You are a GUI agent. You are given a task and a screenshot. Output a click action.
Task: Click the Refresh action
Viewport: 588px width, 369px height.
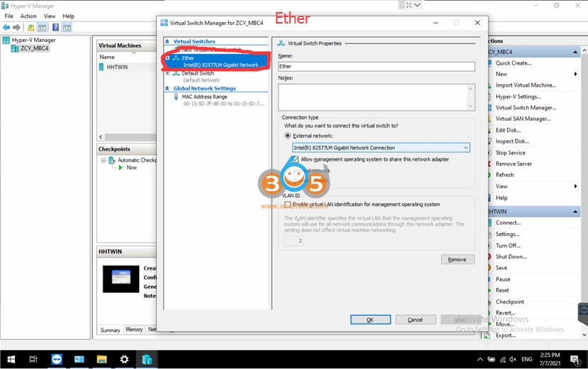[x=505, y=175]
